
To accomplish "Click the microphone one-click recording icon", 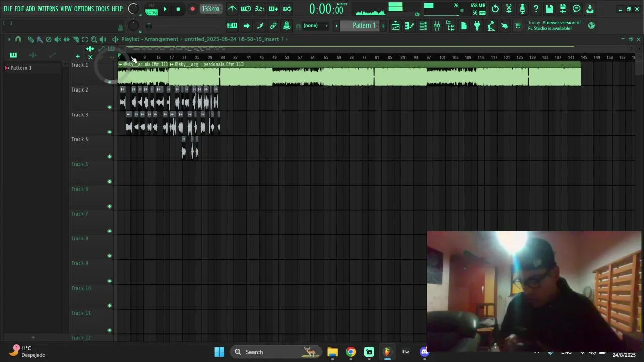I will [522, 9].
